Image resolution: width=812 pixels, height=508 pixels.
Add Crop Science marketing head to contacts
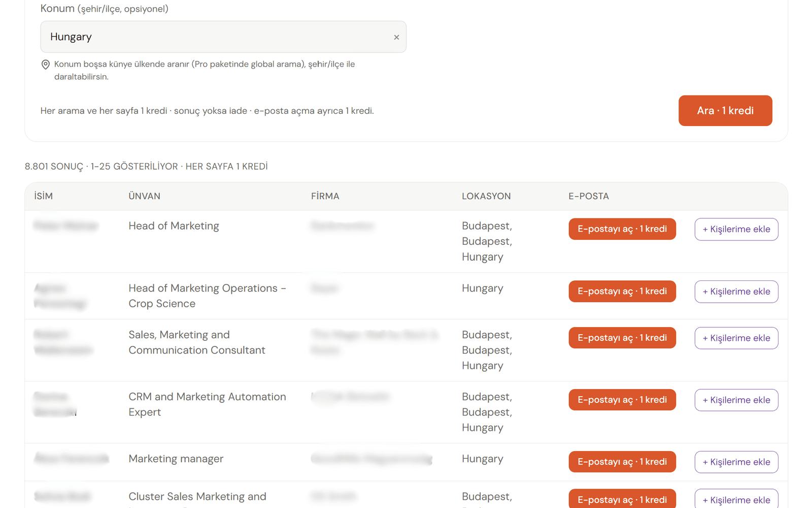736,292
